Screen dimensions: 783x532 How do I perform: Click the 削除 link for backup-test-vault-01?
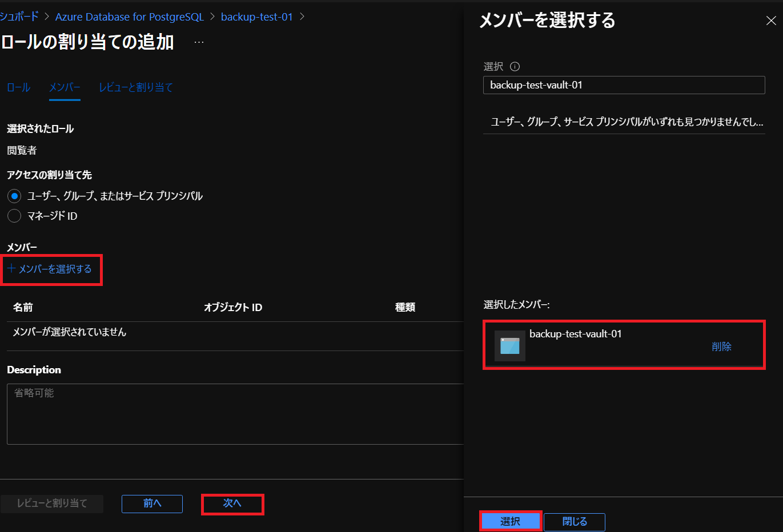click(x=721, y=346)
